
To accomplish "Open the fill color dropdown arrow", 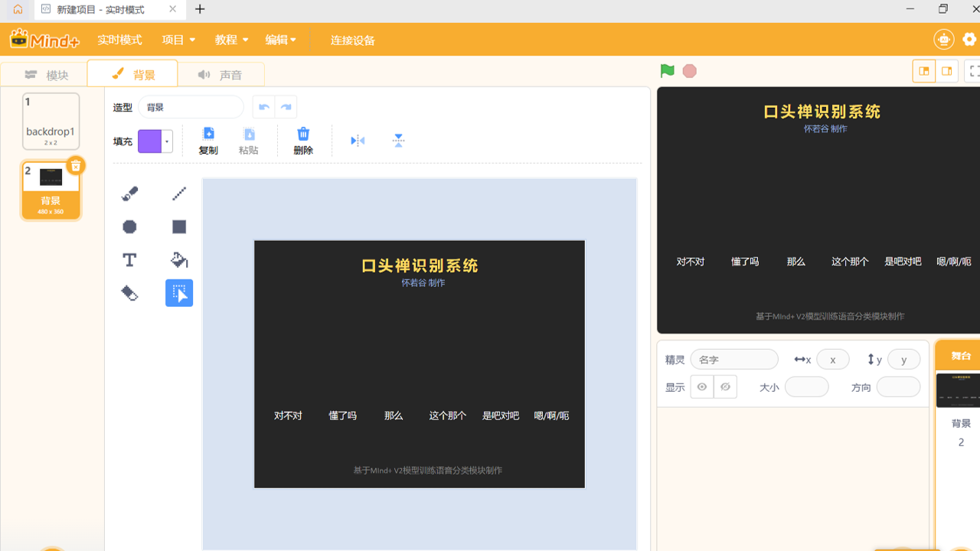I will (x=166, y=141).
